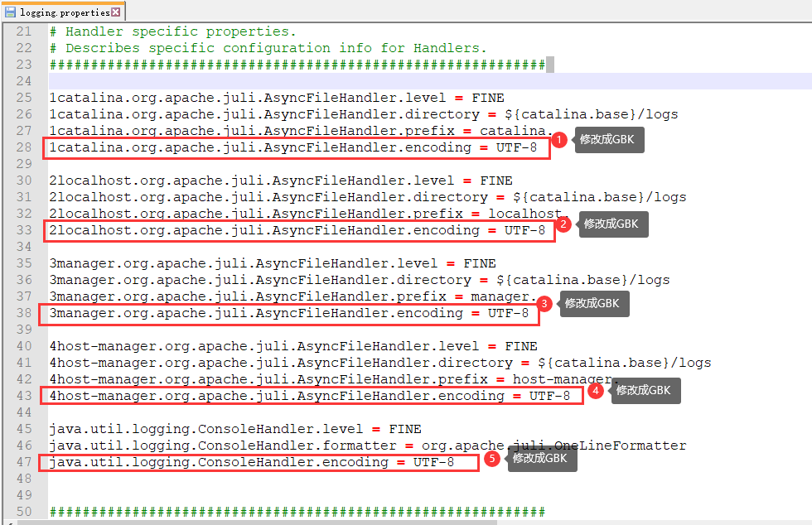
Task: Click the ConsoleHandler.encoding = UTF-8 line
Action: (x=252, y=462)
